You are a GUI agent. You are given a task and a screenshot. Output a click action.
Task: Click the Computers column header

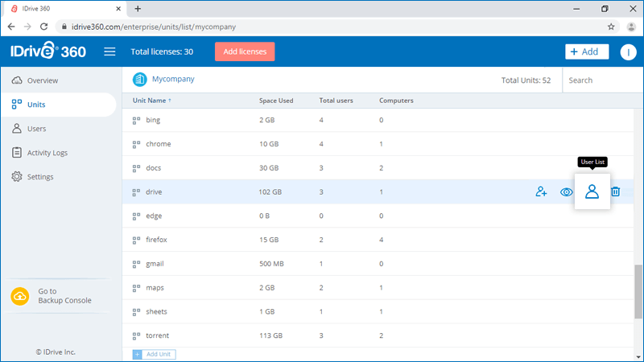click(x=396, y=101)
